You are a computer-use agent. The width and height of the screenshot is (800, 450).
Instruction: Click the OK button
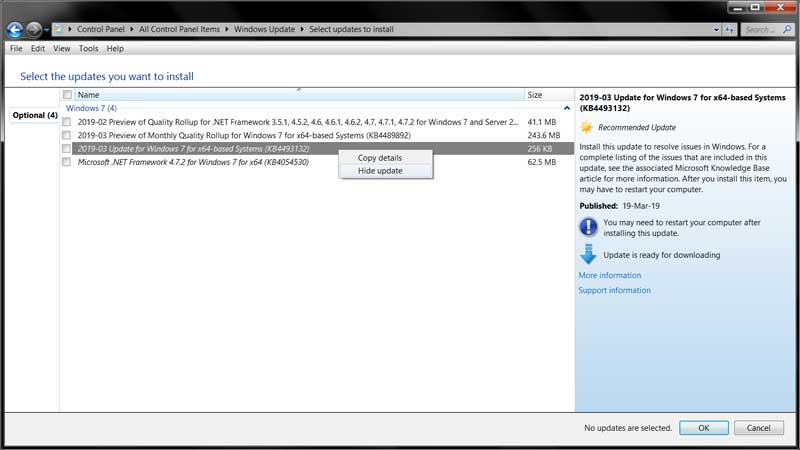click(x=704, y=428)
